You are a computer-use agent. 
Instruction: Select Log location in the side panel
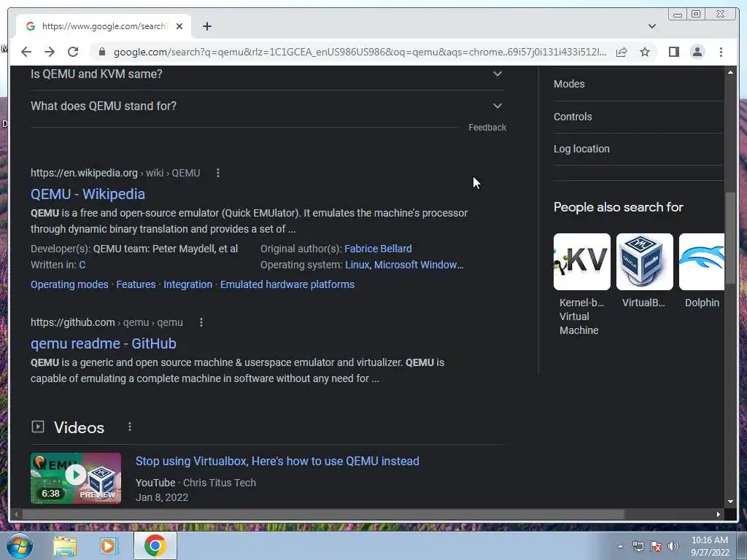pyautogui.click(x=581, y=149)
